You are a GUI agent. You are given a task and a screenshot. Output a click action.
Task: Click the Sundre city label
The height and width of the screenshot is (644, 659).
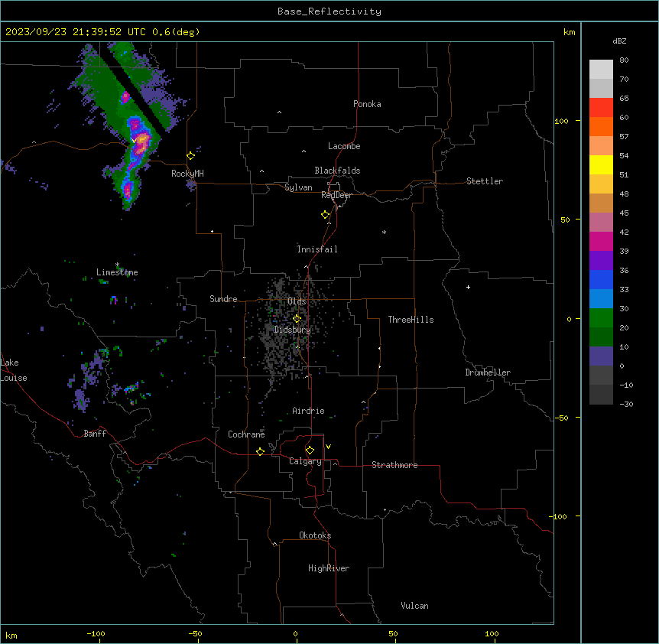tap(223, 299)
